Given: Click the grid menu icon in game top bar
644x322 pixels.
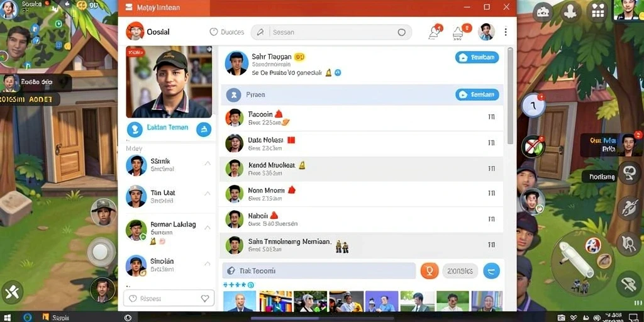Looking at the screenshot, I should [x=597, y=12].
